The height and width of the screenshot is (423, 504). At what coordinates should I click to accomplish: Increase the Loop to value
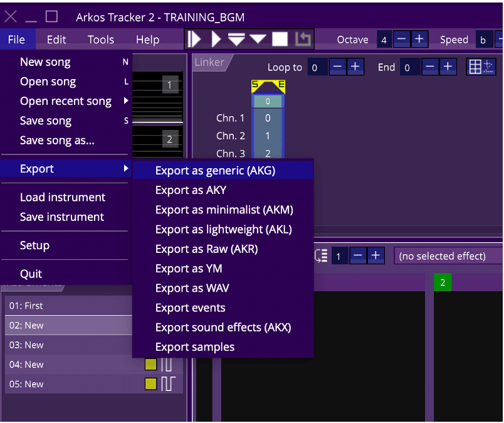tap(355, 67)
